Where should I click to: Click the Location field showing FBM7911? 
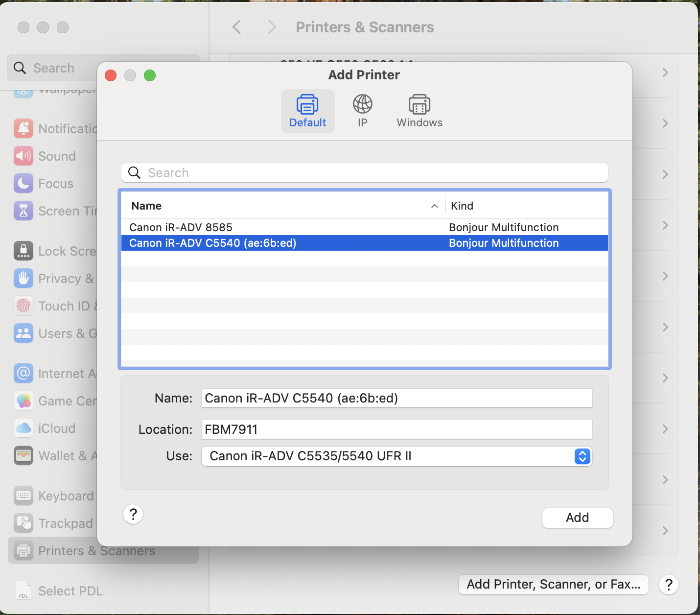point(397,429)
